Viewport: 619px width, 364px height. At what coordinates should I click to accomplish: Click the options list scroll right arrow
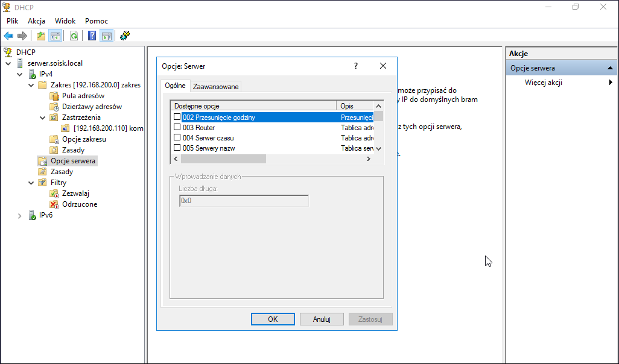[x=368, y=158]
